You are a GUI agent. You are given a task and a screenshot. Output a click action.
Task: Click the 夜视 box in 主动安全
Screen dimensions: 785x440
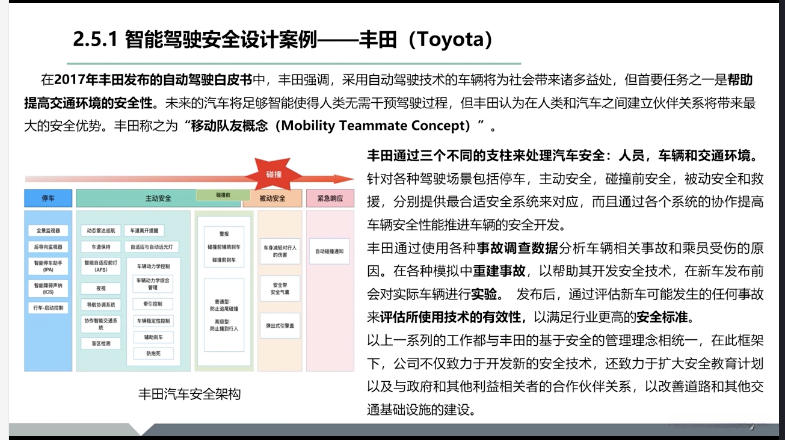pyautogui.click(x=101, y=288)
